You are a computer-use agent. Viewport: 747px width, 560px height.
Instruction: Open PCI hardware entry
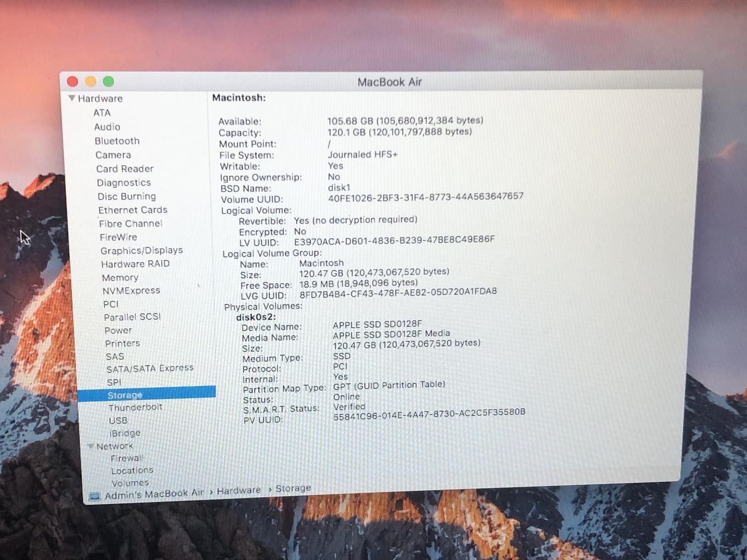[x=110, y=304]
